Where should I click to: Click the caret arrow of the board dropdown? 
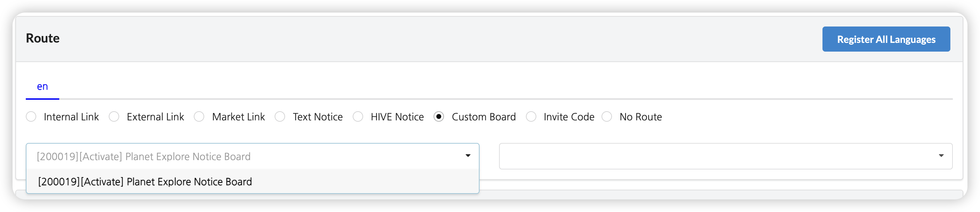pos(468,156)
